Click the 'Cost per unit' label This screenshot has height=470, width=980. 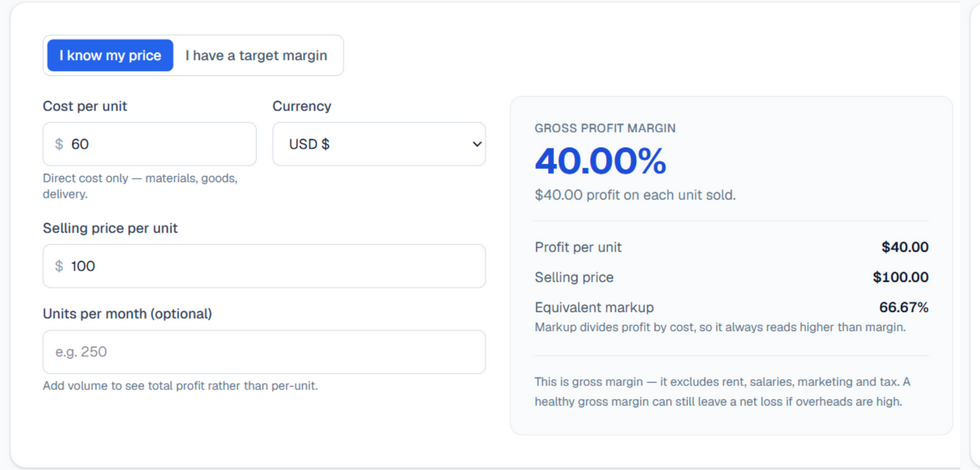point(85,106)
